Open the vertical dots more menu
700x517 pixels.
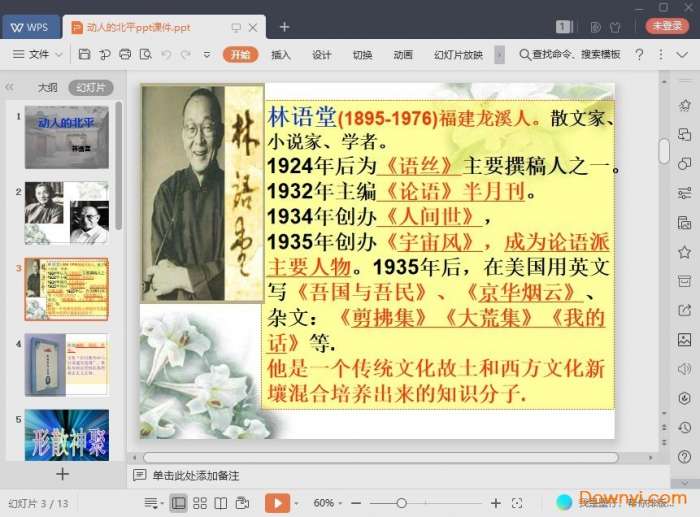pos(661,54)
